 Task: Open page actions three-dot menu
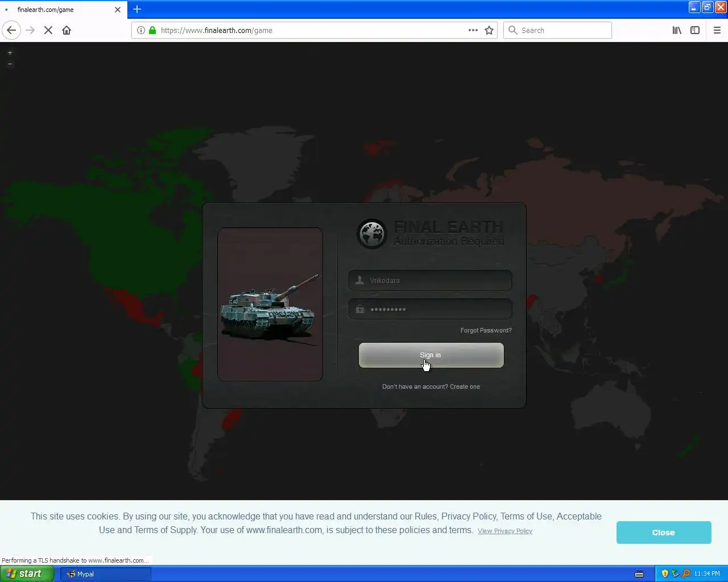(473, 30)
